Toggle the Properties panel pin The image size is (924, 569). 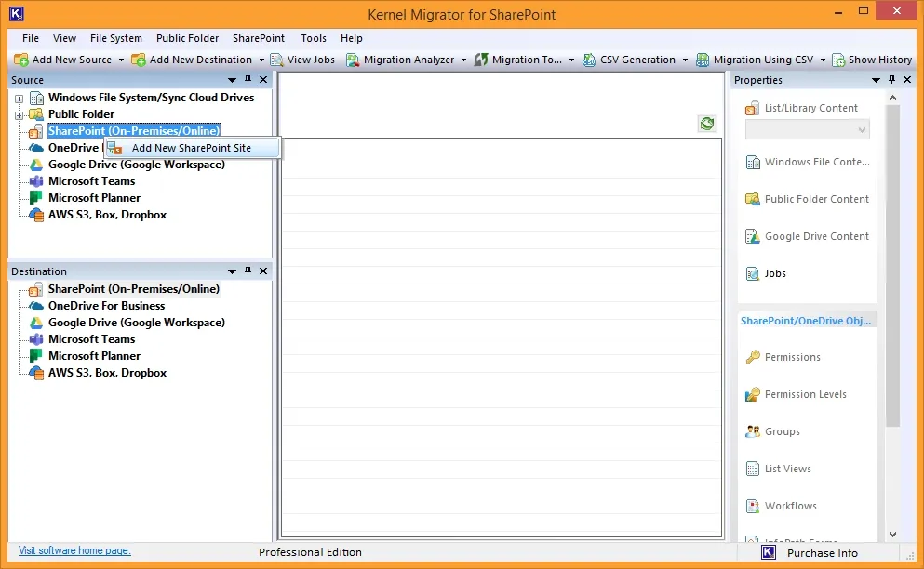(x=891, y=80)
